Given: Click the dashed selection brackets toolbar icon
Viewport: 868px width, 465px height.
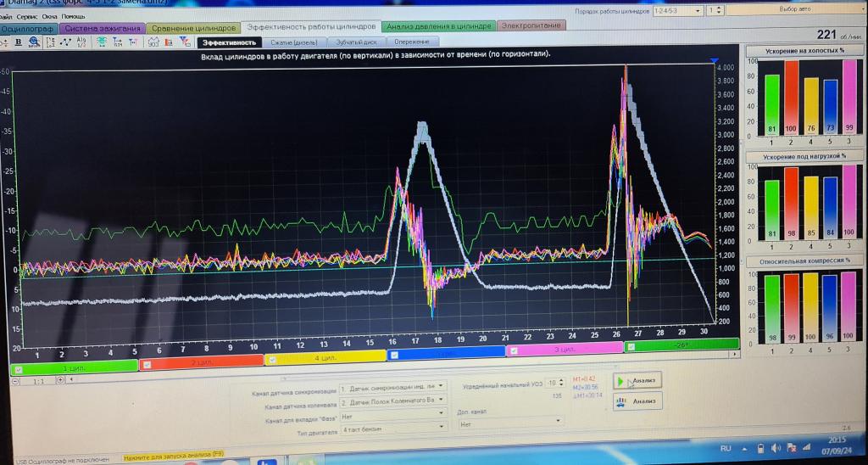Looking at the screenshot, I should click(x=50, y=42).
